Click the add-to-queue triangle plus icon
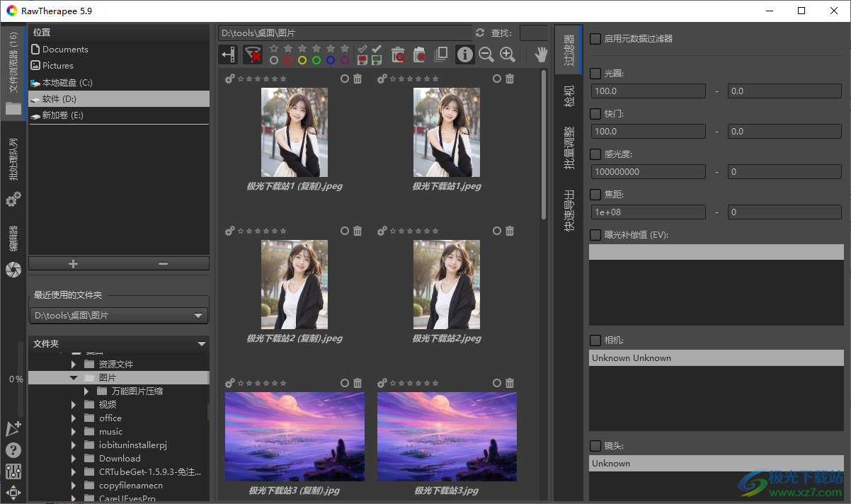The image size is (851, 504). [13, 428]
